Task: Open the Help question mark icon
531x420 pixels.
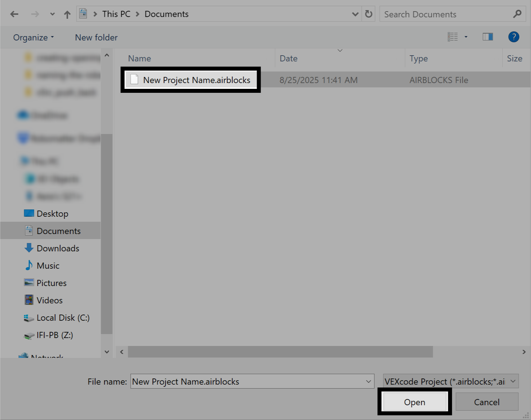Action: [x=513, y=36]
